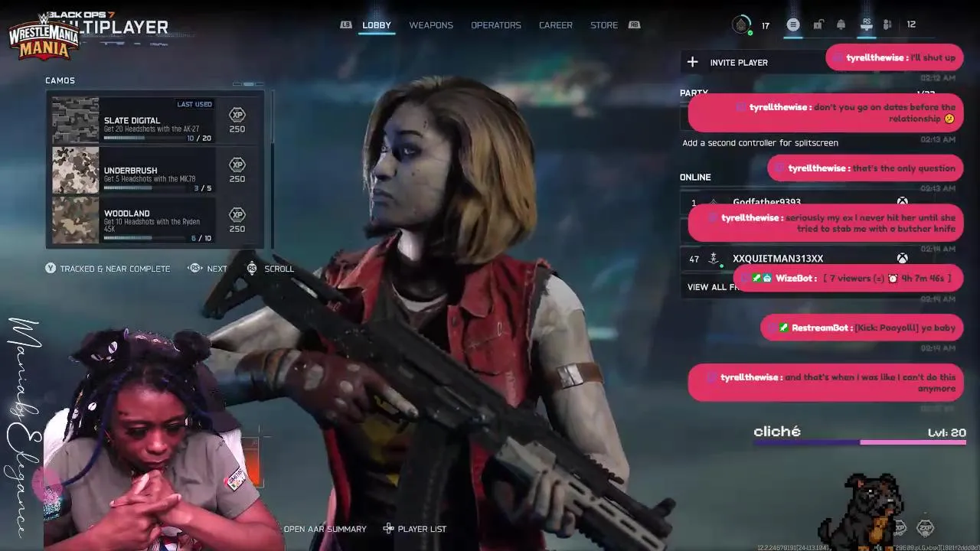The image size is (980, 551).
Task: Click tyrellthewise 'I'll shut up' message
Action: click(894, 57)
